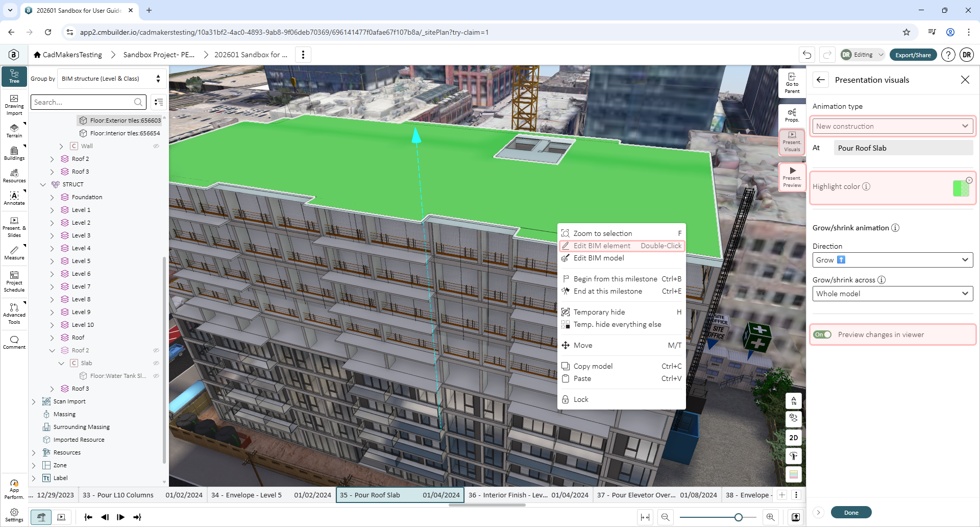
Task: Toggle Preview changes in viewer switch
Action: click(823, 334)
